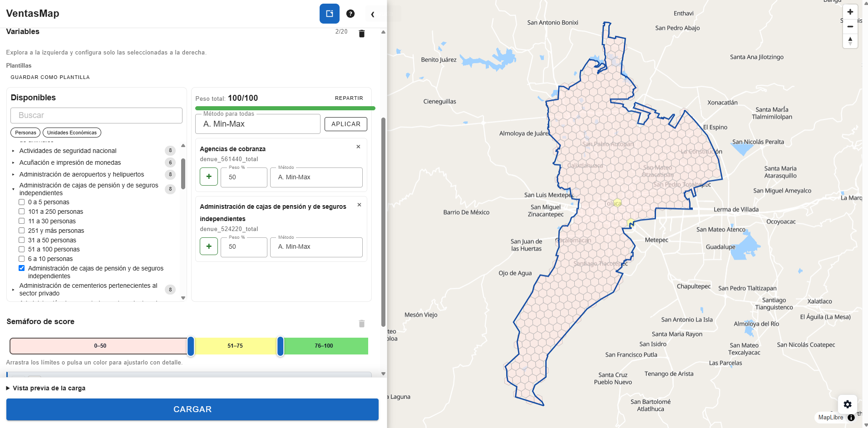The width and height of the screenshot is (868, 428).
Task: Click the APLICAR button
Action: pos(346,124)
